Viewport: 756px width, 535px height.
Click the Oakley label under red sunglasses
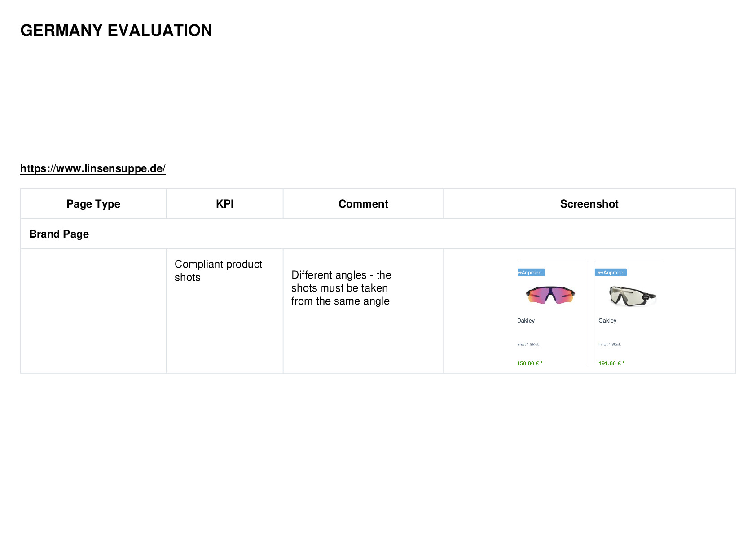(526, 321)
